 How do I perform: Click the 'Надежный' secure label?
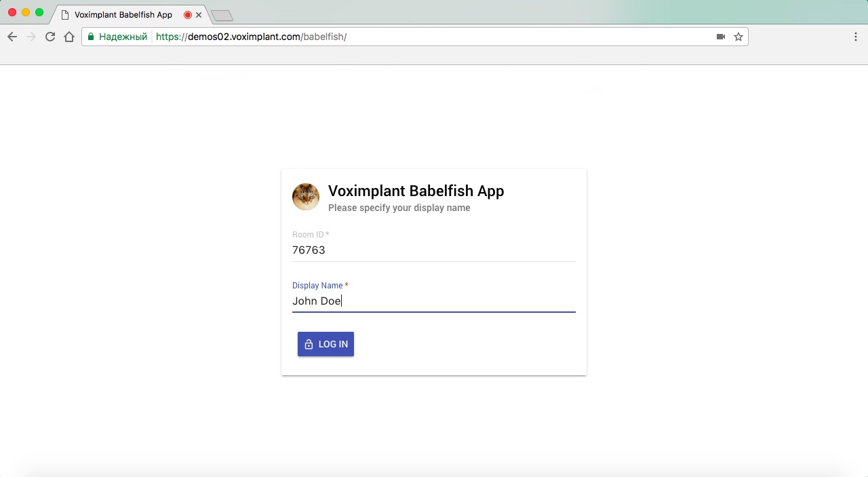[x=123, y=37]
